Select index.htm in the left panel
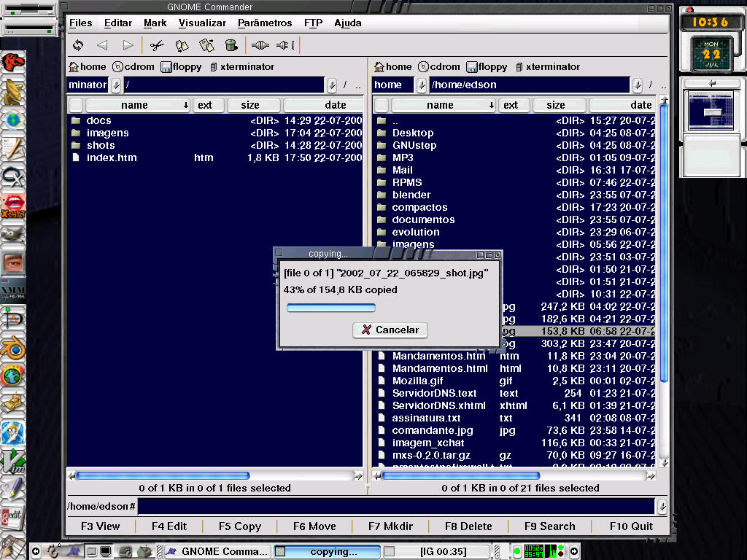The width and height of the screenshot is (747, 560). pos(215,157)
